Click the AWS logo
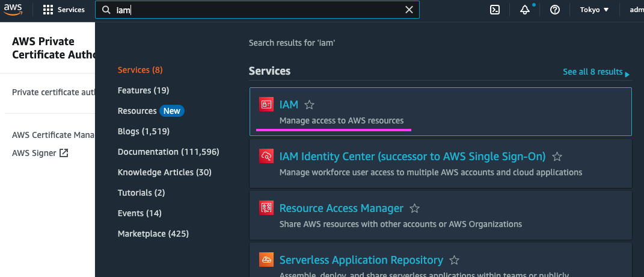The width and height of the screenshot is (644, 277). click(x=13, y=8)
